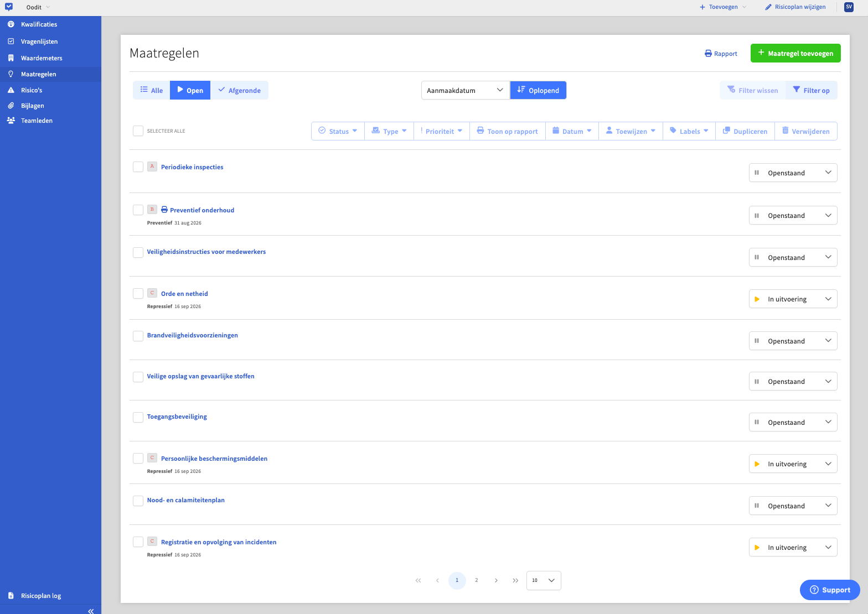The image size is (868, 614).
Task: Open the Toevoegen menu in the top bar
Action: pos(723,7)
